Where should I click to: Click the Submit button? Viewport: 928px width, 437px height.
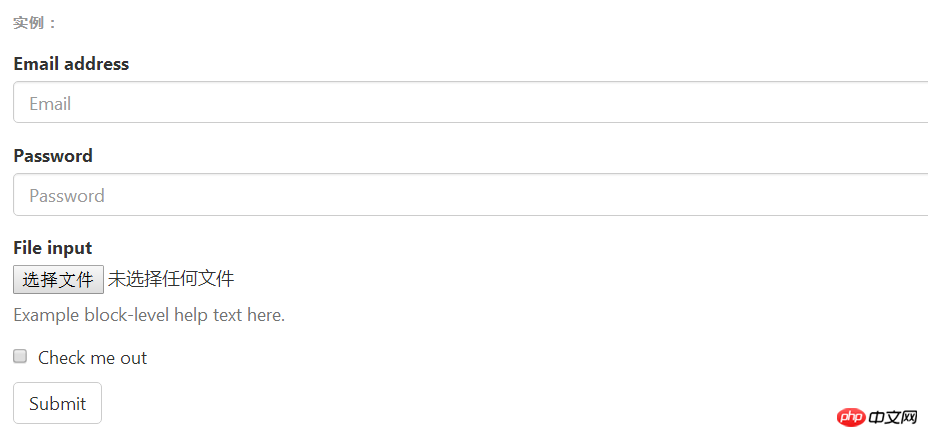(x=57, y=403)
